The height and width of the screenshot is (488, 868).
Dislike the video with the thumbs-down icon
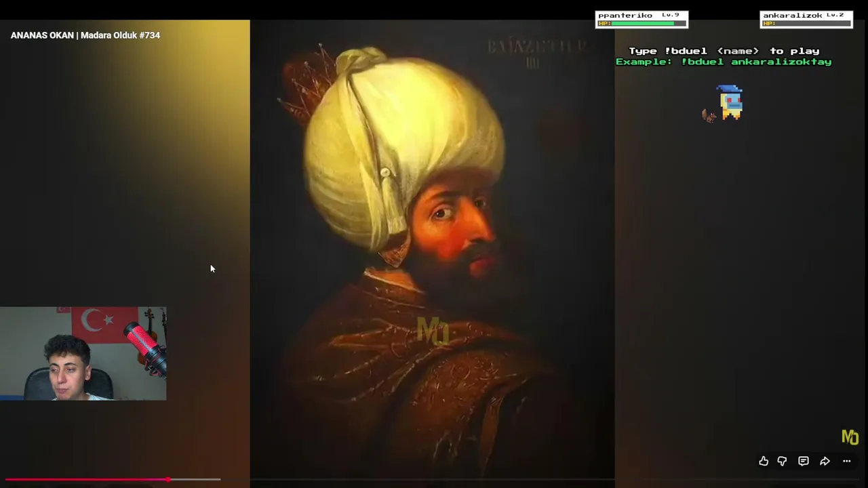point(782,462)
